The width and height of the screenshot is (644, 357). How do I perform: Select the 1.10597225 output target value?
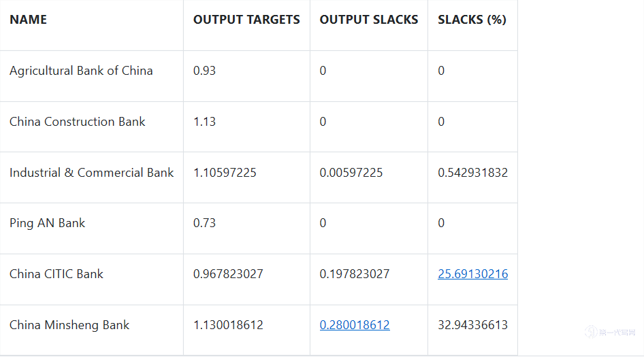coord(225,172)
